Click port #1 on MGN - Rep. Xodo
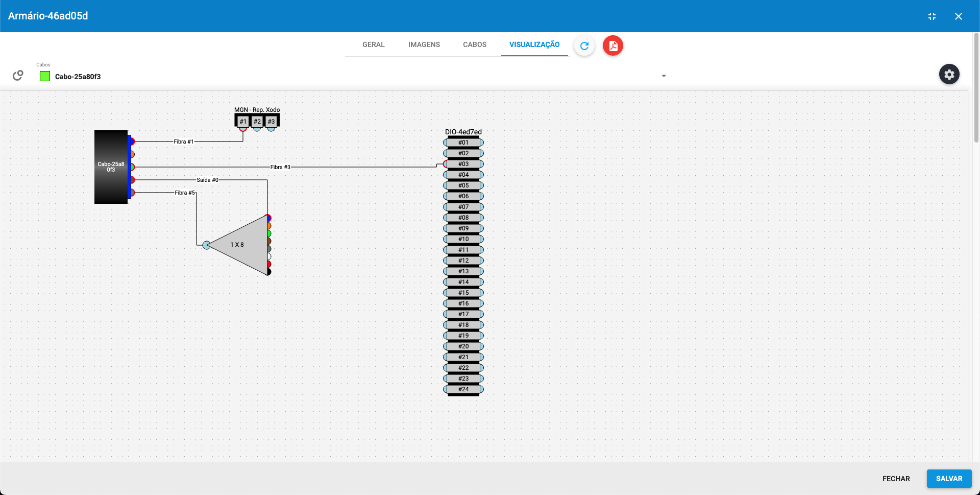Viewport: 980px width, 495px height. (x=243, y=122)
